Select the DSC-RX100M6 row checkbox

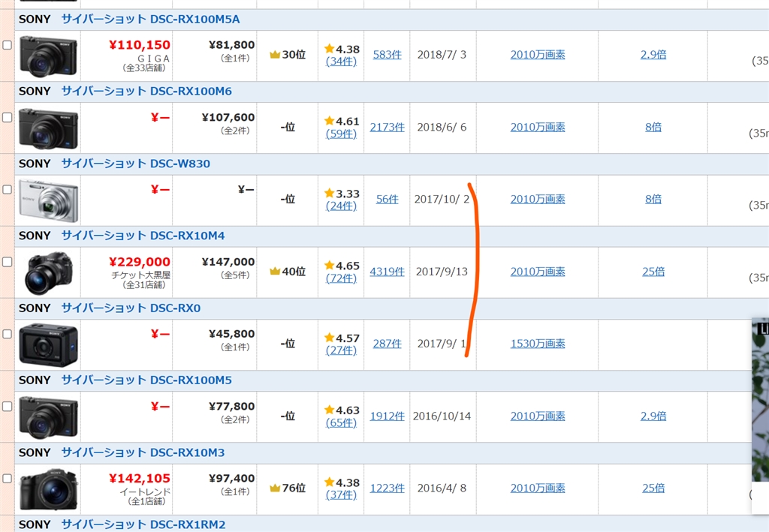[8, 118]
